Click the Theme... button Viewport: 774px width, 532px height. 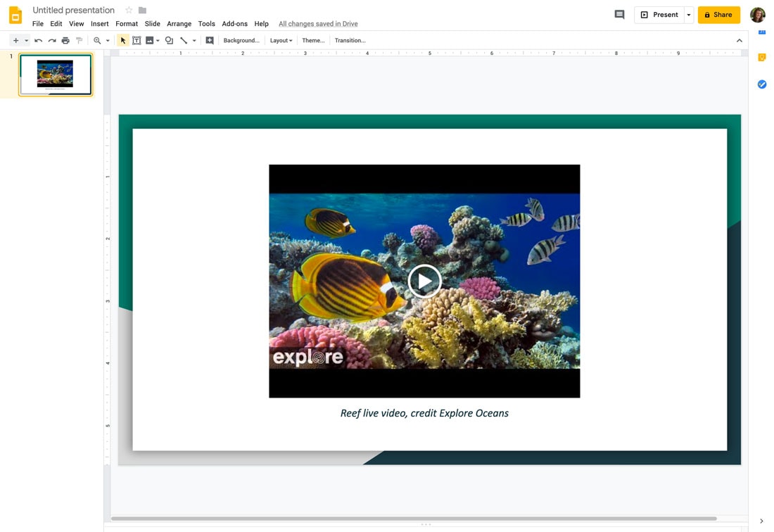313,41
